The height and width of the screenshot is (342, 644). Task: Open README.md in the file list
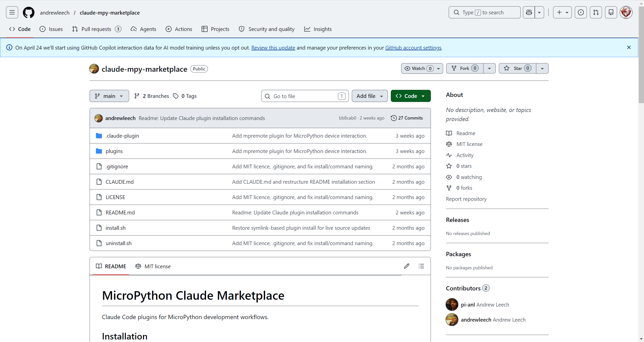point(120,213)
